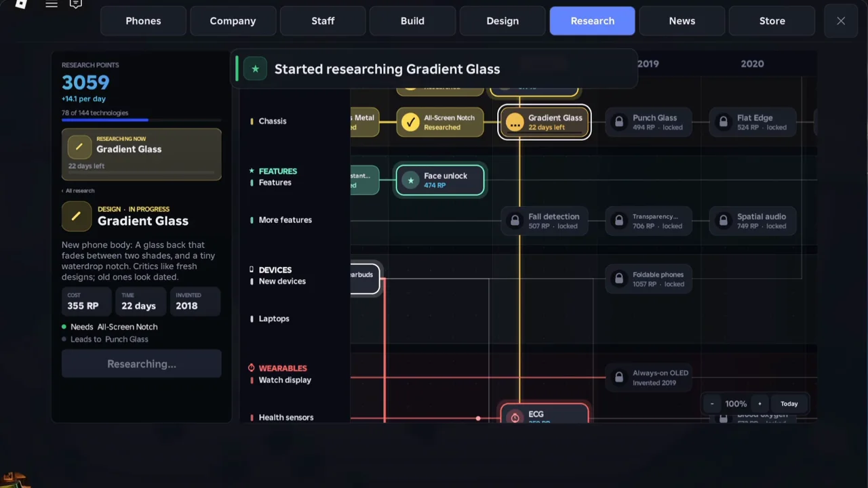Click the All-Screen Notch checkmark icon
Screen dimensions: 868x488
coord(410,122)
